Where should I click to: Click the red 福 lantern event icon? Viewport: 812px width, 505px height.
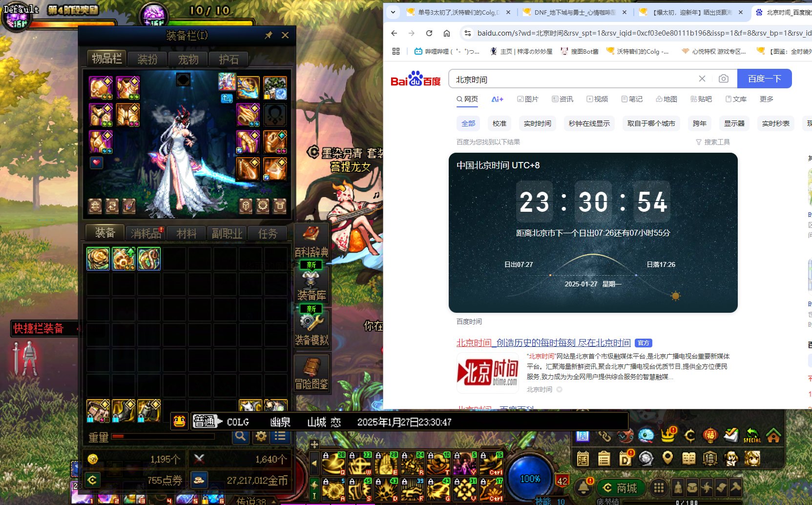click(x=710, y=435)
